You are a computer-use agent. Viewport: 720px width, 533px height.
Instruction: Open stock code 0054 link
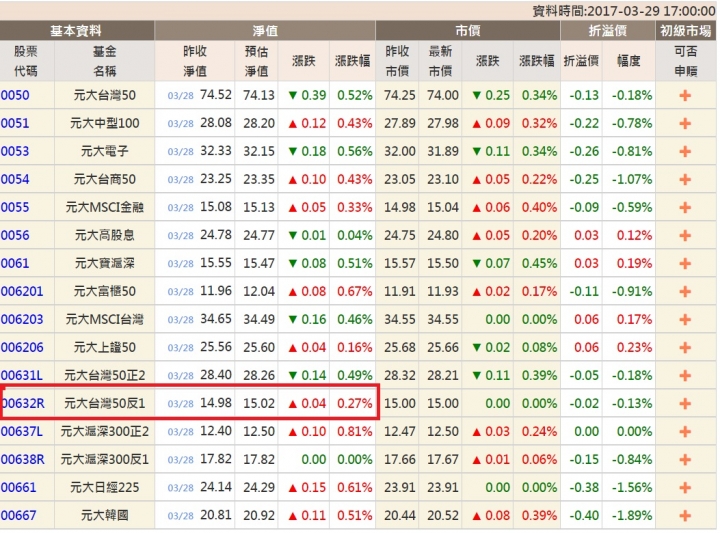point(15,180)
